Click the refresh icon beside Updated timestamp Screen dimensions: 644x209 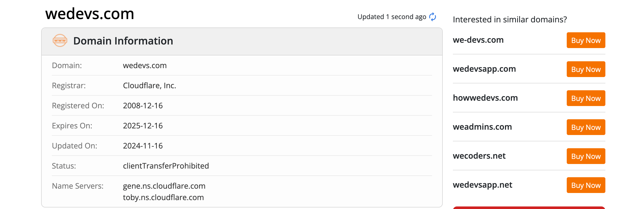pos(433,17)
